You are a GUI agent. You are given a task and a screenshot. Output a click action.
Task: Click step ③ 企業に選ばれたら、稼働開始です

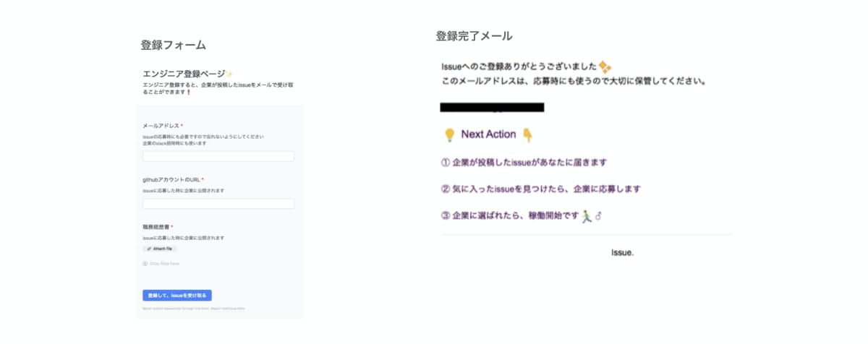[509, 216]
